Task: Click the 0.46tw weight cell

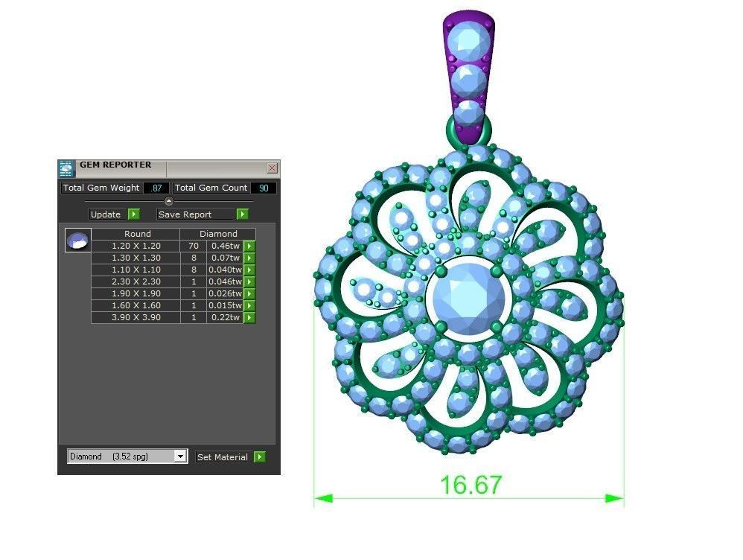Action: [x=225, y=246]
